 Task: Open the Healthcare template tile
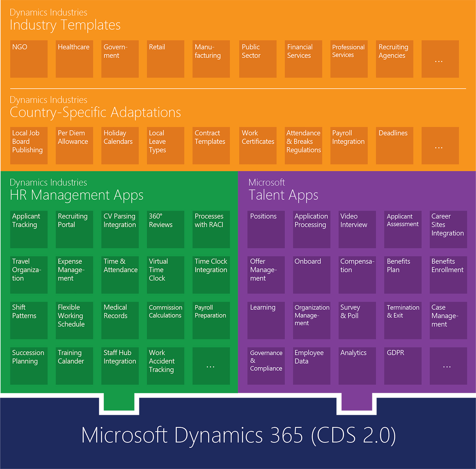pyautogui.click(x=74, y=59)
